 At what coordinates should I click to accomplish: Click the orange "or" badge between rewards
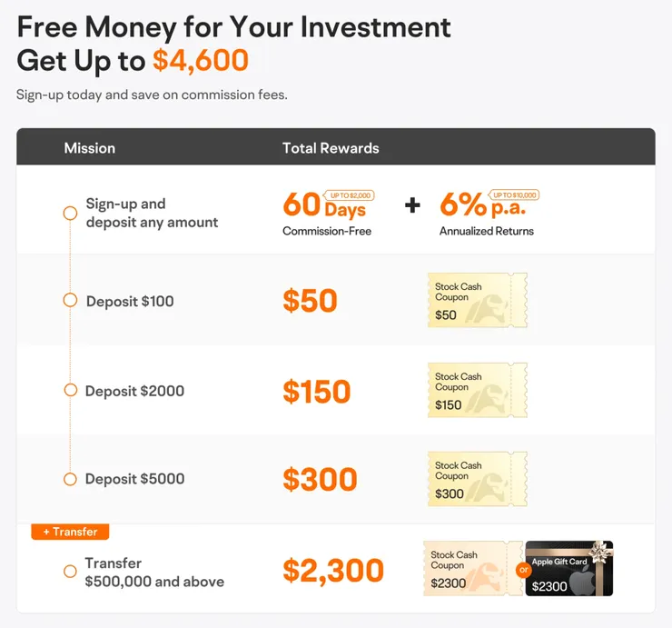[x=522, y=570]
